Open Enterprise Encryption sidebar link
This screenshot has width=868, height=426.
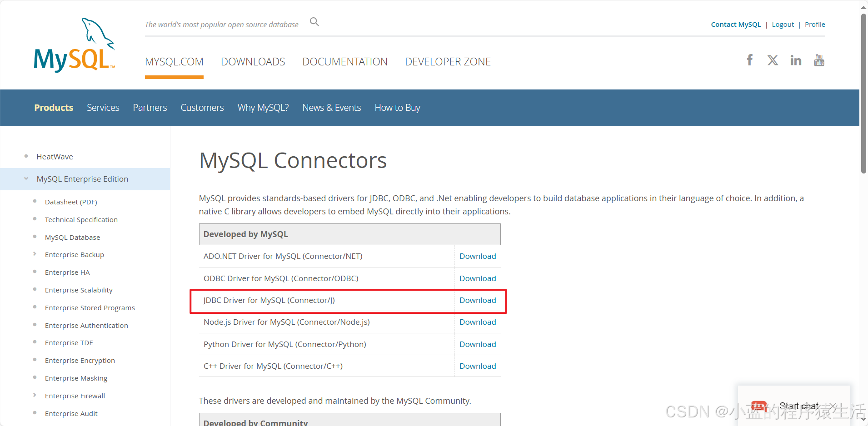point(80,361)
